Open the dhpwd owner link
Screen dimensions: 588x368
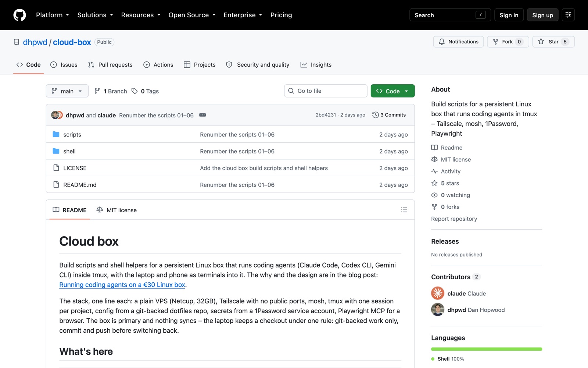35,42
